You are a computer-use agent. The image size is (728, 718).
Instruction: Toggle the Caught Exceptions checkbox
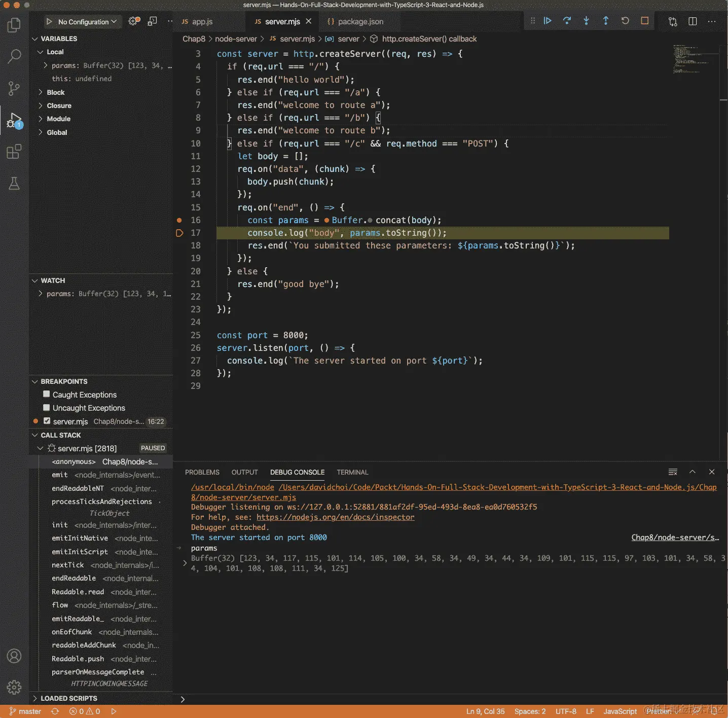tap(47, 394)
